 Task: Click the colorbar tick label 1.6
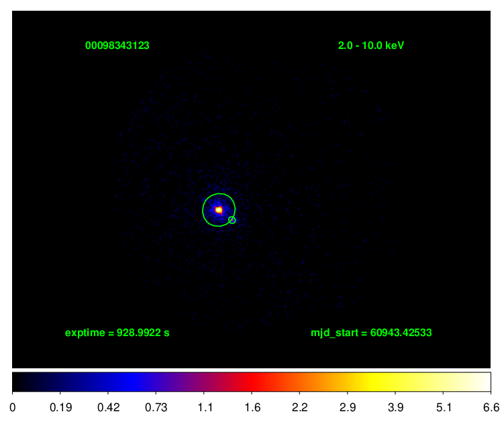252,407
